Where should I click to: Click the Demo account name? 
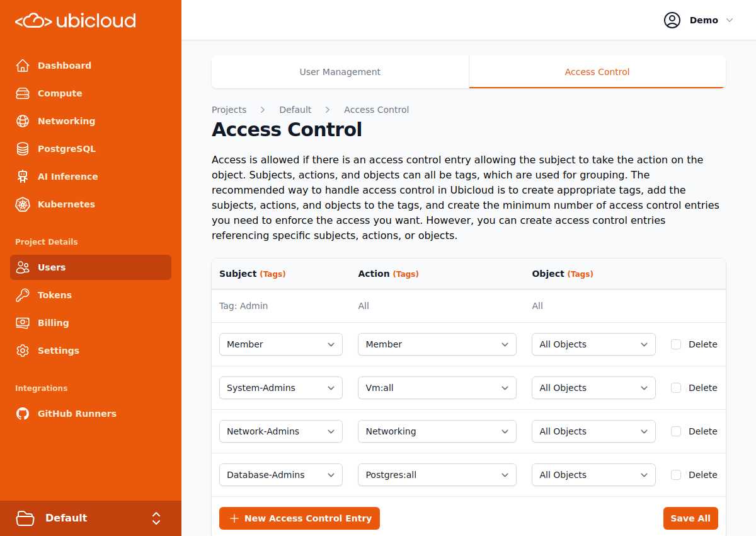(704, 20)
